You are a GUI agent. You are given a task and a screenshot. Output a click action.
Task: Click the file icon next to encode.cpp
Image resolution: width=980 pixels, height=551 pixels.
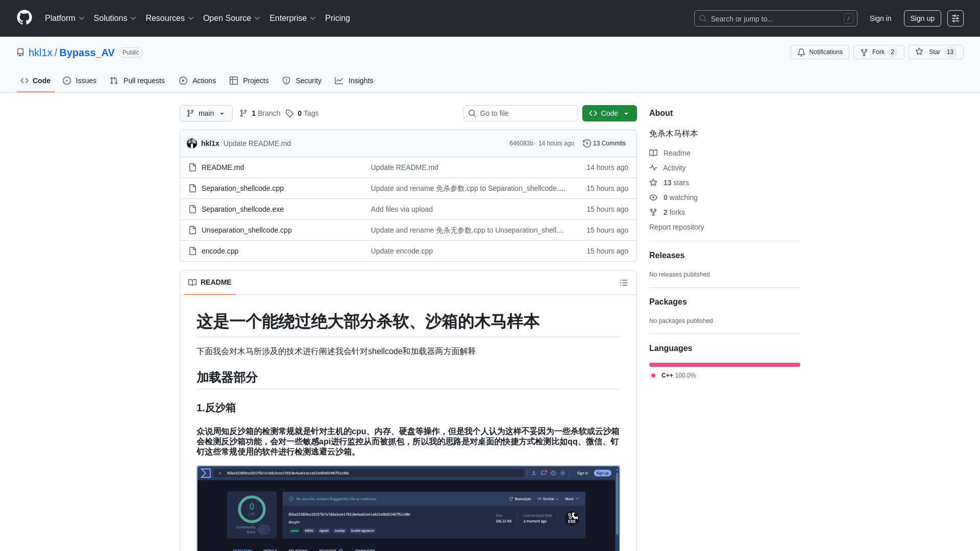(x=193, y=251)
